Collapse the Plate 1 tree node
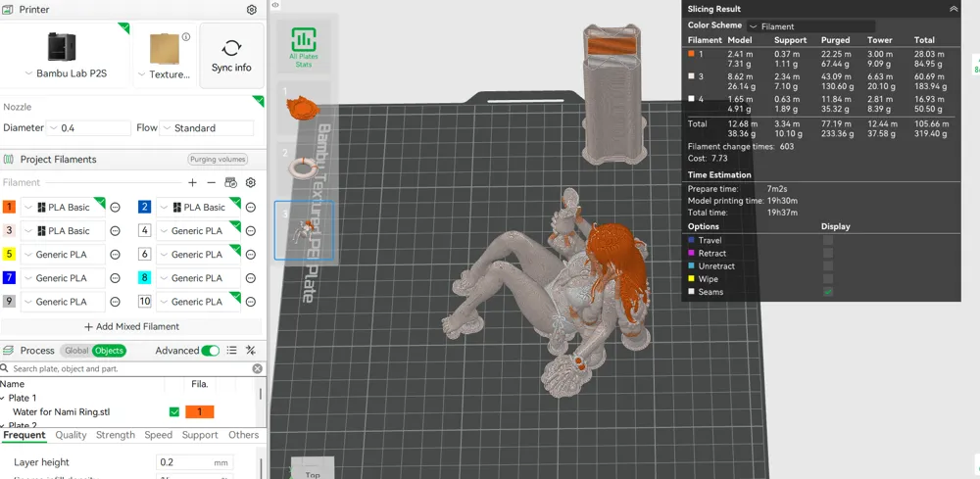 click(3, 398)
